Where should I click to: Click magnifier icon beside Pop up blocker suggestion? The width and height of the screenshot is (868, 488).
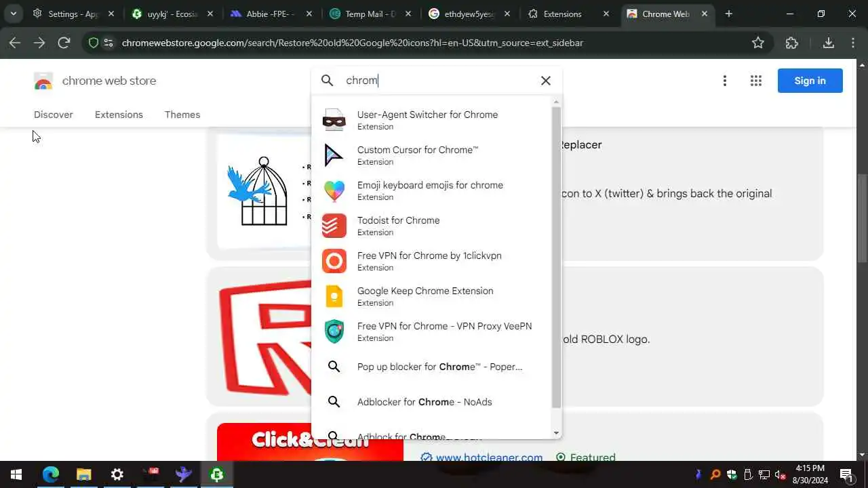point(334,367)
